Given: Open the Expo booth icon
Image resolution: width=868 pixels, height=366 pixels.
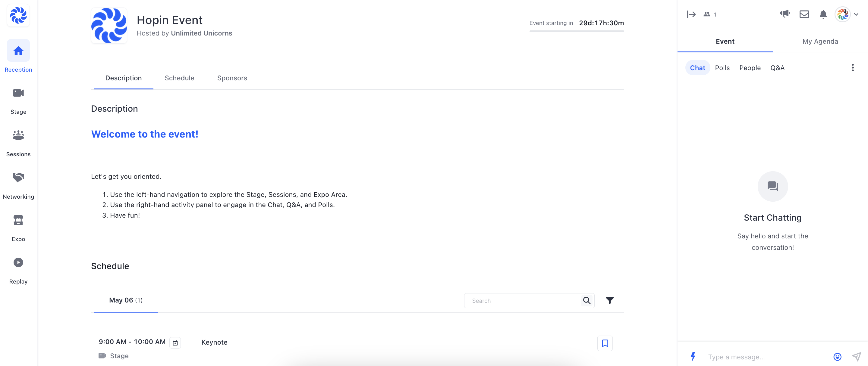Looking at the screenshot, I should (x=18, y=220).
